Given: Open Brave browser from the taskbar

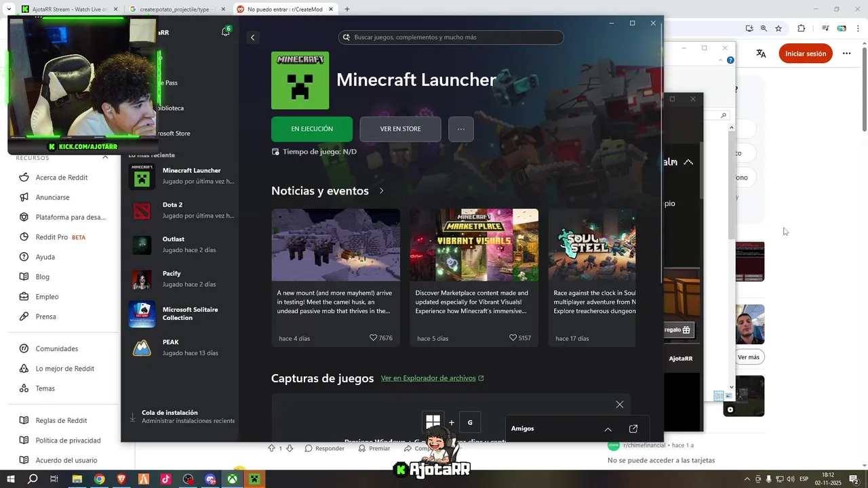Looking at the screenshot, I should click(x=121, y=479).
